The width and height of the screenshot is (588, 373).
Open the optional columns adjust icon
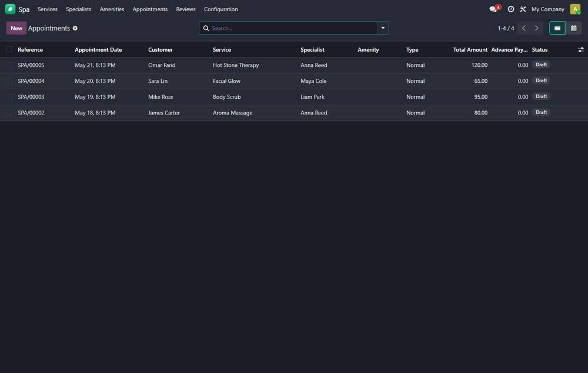pos(581,49)
